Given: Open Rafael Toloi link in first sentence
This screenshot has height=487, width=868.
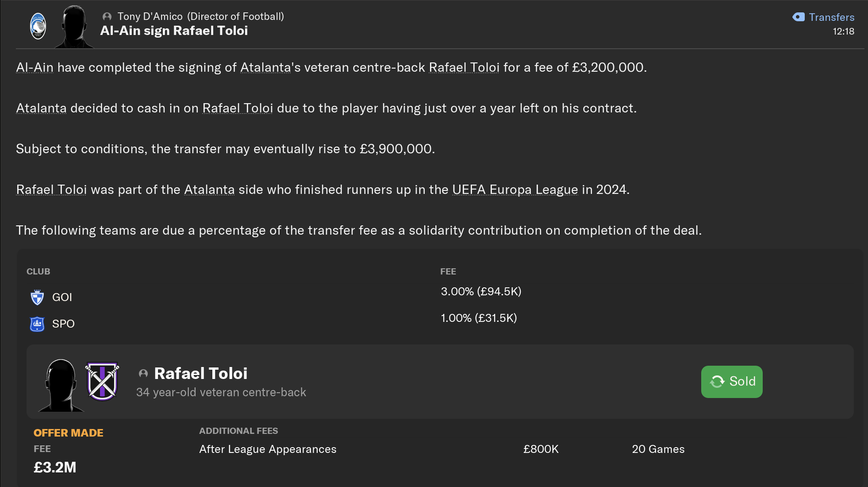Looking at the screenshot, I should (464, 67).
